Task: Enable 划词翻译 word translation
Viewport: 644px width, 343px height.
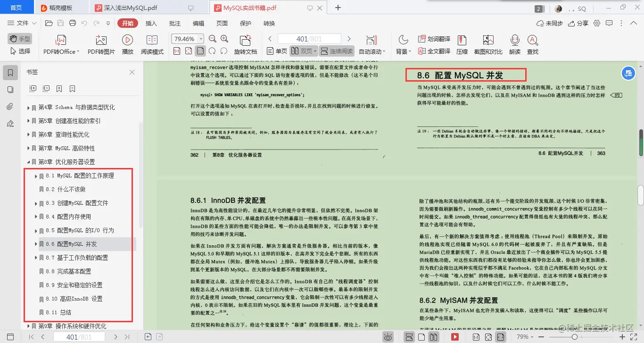Action: (x=434, y=39)
